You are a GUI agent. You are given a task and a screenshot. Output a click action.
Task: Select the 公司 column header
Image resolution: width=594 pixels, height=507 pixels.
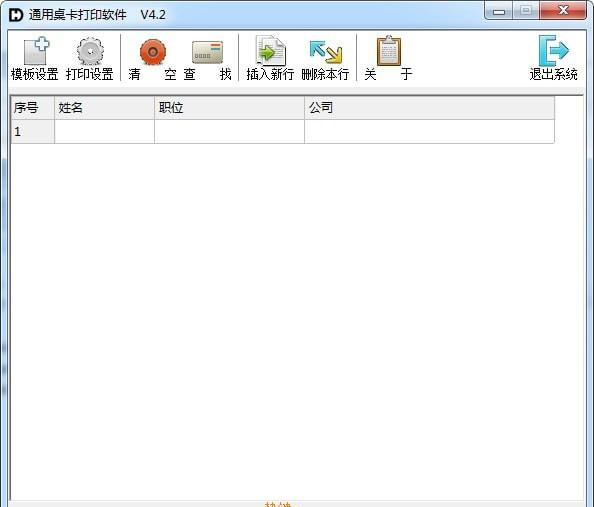click(430, 108)
